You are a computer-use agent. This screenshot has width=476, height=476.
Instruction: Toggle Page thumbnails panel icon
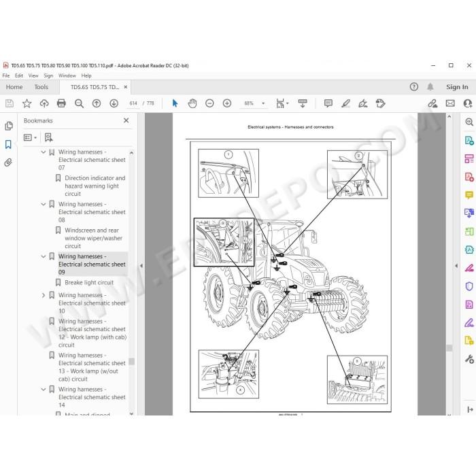[8, 126]
